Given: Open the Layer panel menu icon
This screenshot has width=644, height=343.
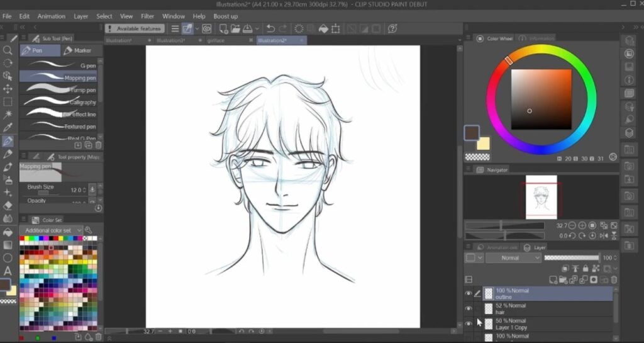Looking at the screenshot, I should pos(468,247).
